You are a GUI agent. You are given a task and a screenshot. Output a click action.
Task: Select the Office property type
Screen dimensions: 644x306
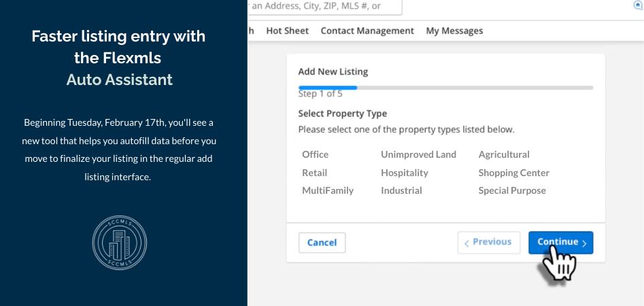[315, 154]
